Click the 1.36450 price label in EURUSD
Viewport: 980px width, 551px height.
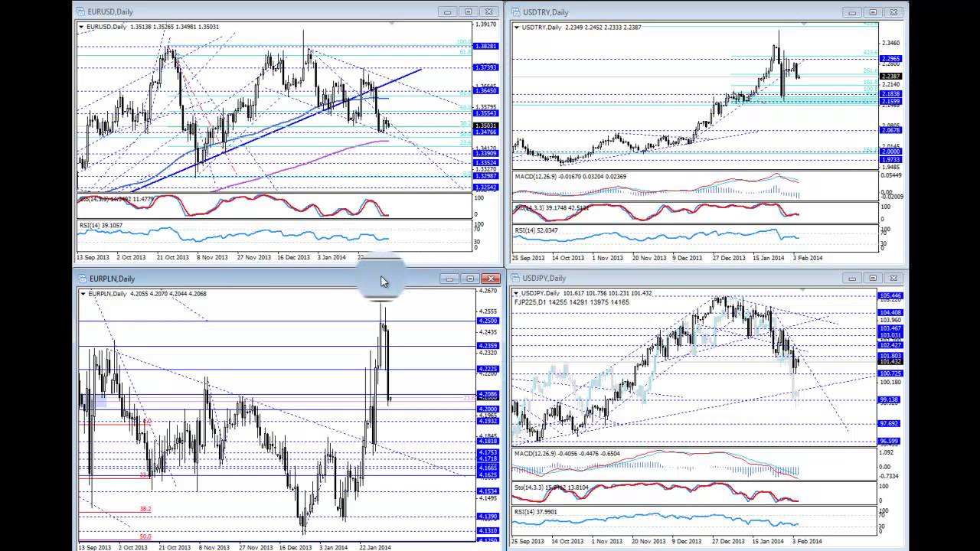(x=486, y=90)
